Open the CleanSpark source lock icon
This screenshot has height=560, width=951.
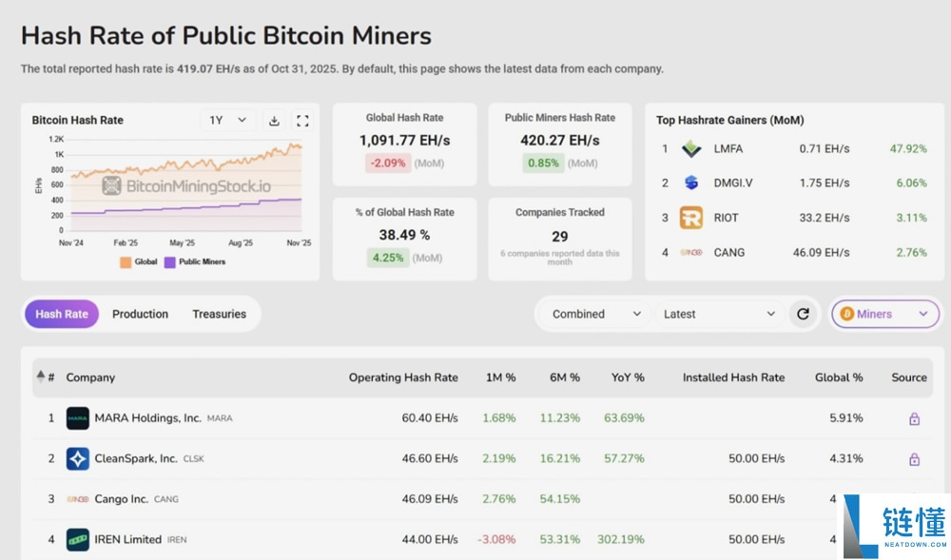click(x=914, y=459)
